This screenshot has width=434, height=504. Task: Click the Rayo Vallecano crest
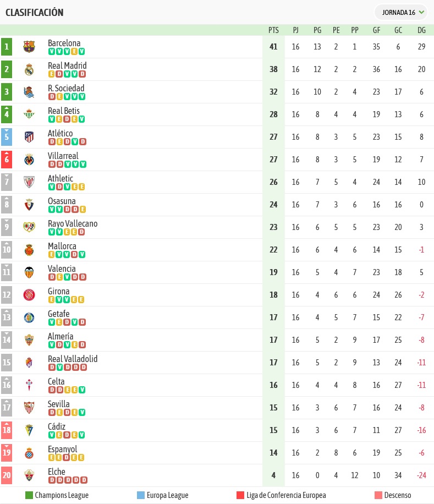coord(29,227)
